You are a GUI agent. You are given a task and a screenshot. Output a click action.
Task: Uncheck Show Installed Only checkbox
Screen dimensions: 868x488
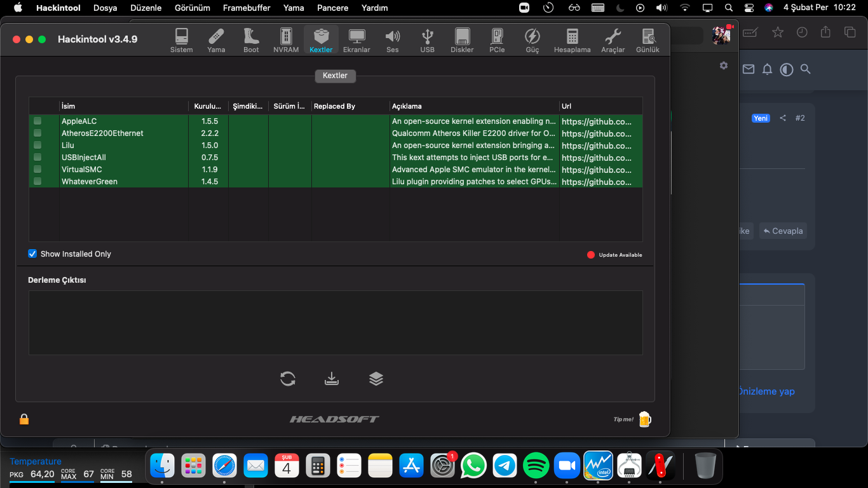pos(32,254)
